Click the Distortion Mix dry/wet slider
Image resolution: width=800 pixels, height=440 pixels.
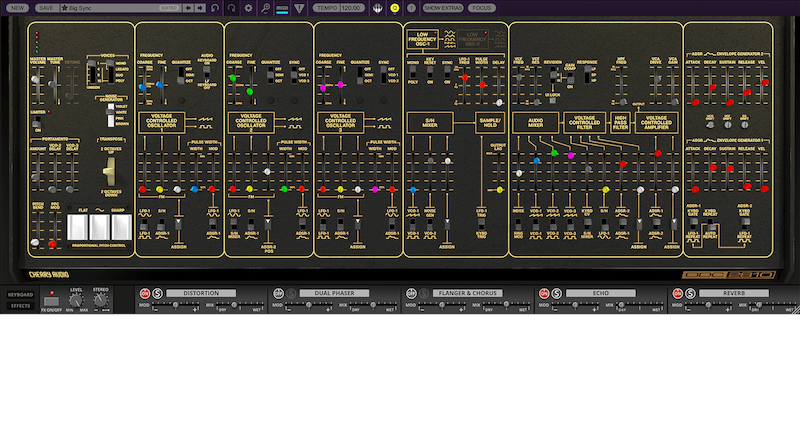click(235, 305)
